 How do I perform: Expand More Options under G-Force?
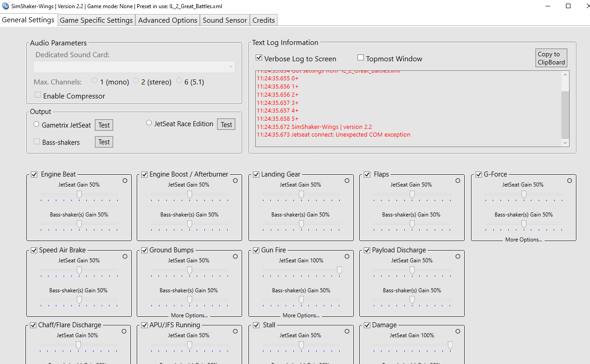(x=524, y=240)
